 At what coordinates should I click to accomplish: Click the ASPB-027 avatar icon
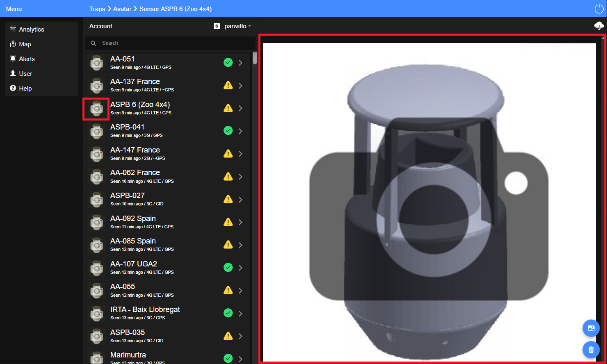coord(97,200)
